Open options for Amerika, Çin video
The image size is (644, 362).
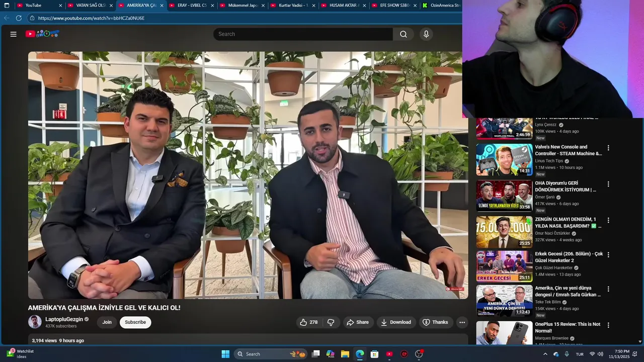pos(608,289)
